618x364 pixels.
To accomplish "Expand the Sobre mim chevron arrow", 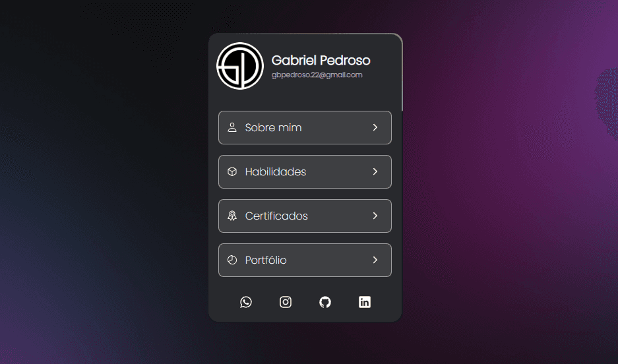I will click(x=375, y=127).
